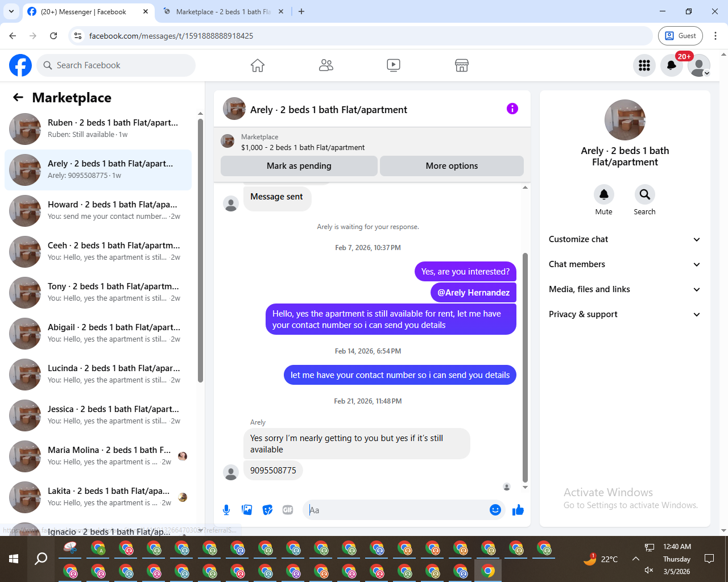This screenshot has height=582, width=728.
Task: Click the message "9095508775"
Action: (273, 471)
